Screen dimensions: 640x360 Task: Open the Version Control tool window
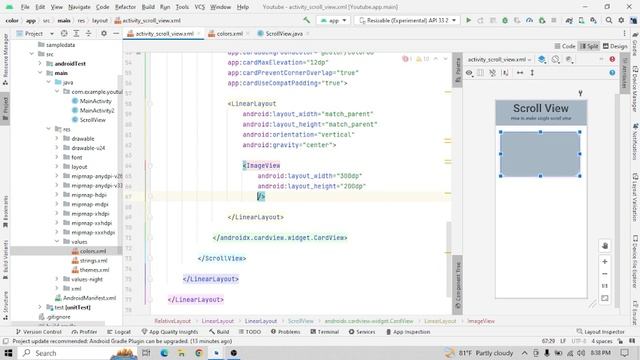click(38, 332)
